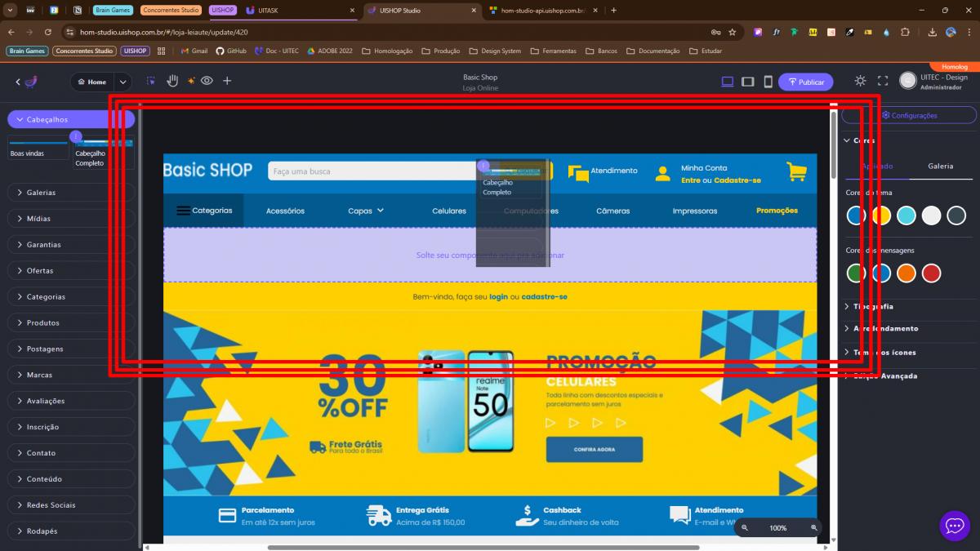Open the Home page dropdown arrow
Screen dimensions: 980x551
tap(122, 82)
